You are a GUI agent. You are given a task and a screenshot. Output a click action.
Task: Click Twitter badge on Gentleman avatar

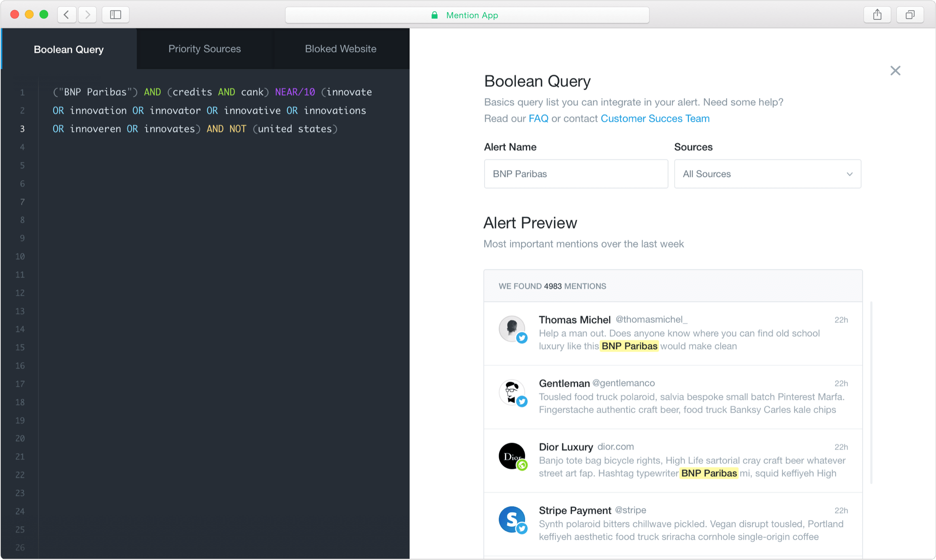pyautogui.click(x=522, y=401)
